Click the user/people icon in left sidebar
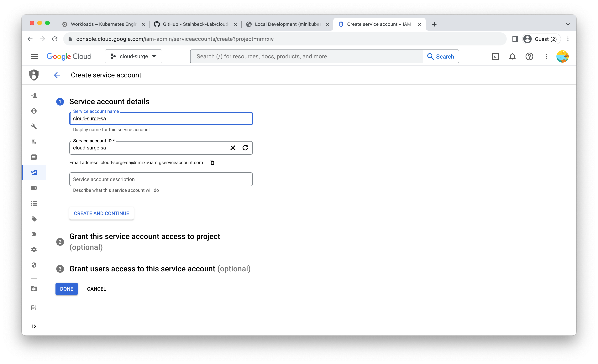This screenshot has width=598, height=364. point(34,111)
